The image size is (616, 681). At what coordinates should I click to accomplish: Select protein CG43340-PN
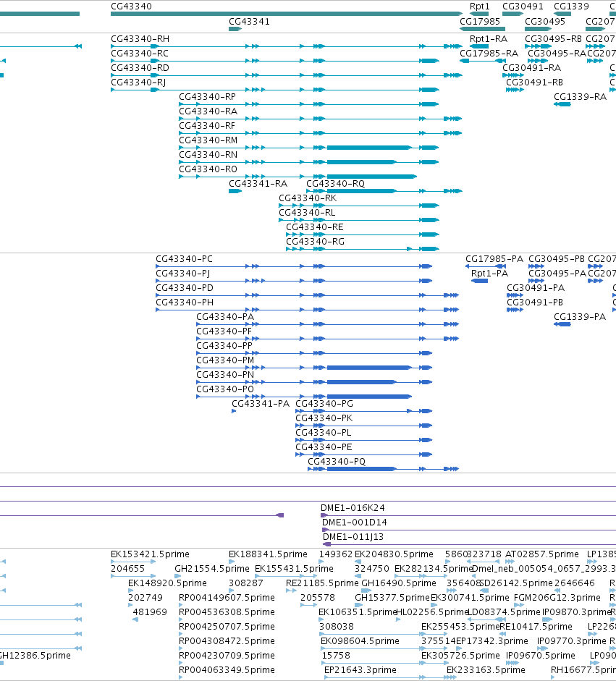(x=225, y=375)
